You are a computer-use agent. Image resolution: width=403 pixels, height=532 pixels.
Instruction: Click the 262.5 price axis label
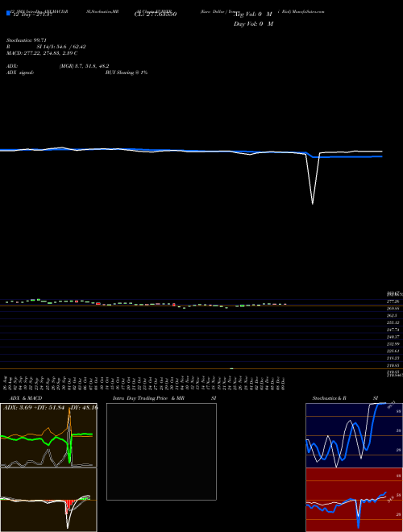pos(392,315)
